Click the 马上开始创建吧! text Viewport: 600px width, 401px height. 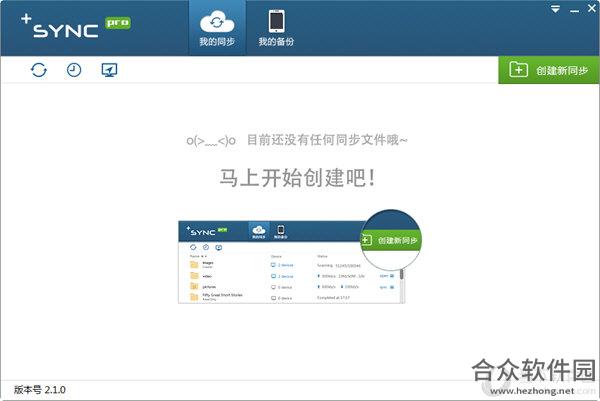(297, 178)
